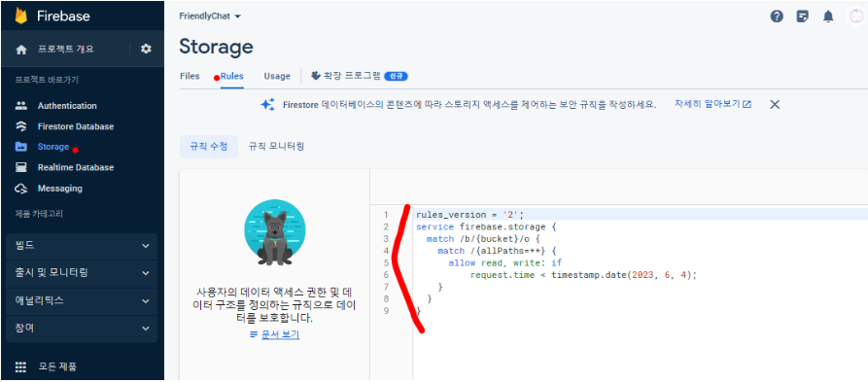Click line number 9 in editor
The height and width of the screenshot is (382, 868).
[387, 311]
